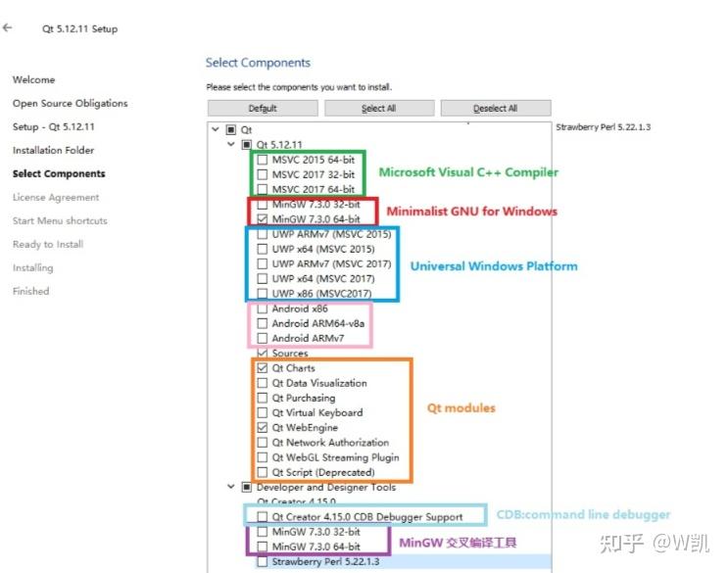The image size is (728, 573).
Task: Collapse the Qt 5.12.11 tree node
Action: tap(231, 144)
